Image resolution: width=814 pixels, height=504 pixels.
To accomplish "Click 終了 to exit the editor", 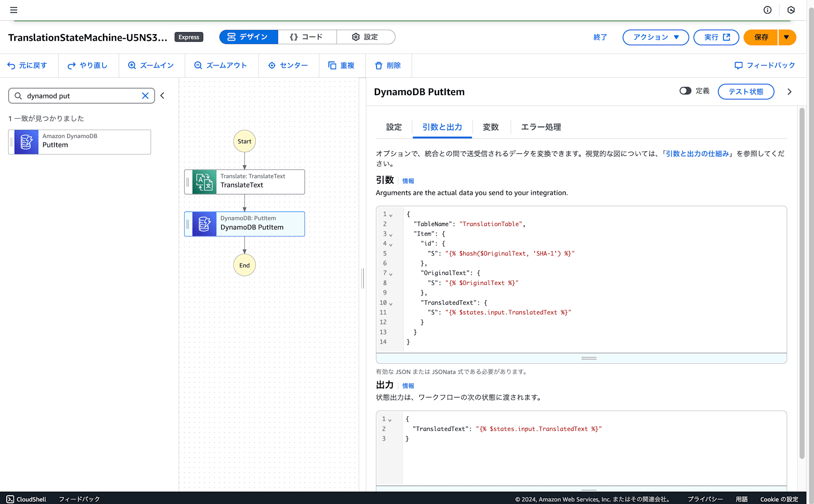I will tap(600, 37).
